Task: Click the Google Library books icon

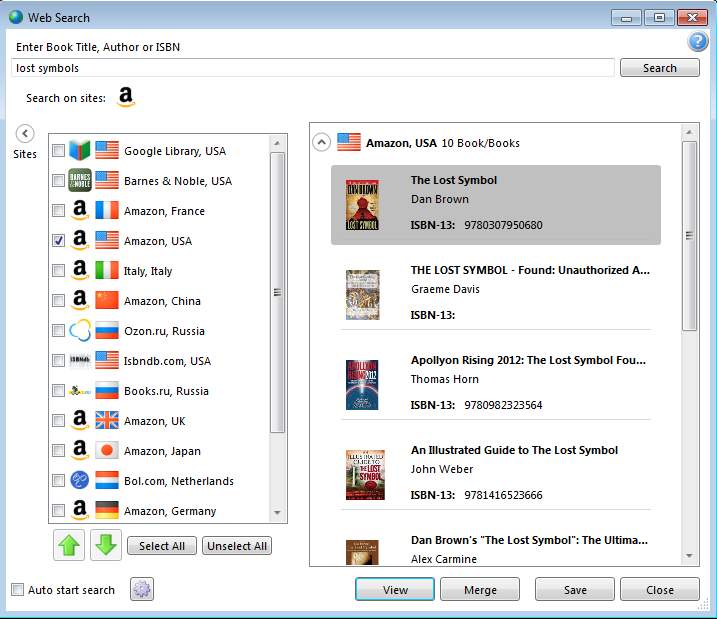Action: (80, 151)
